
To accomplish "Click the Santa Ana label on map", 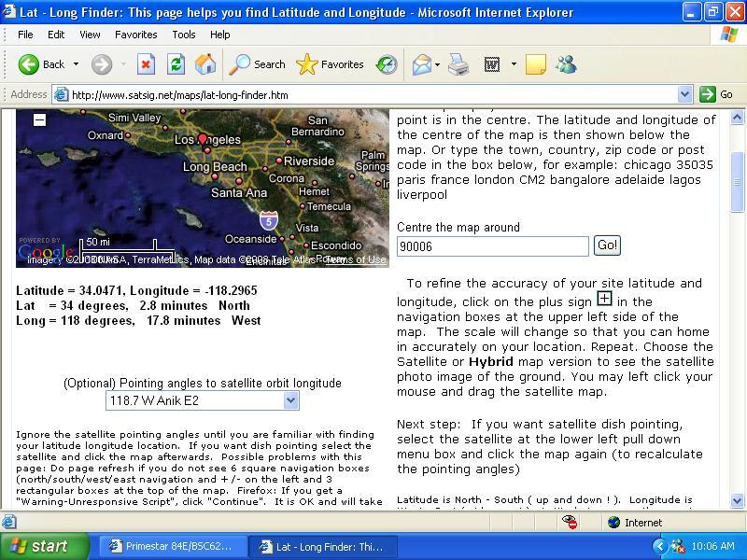I will [239, 192].
